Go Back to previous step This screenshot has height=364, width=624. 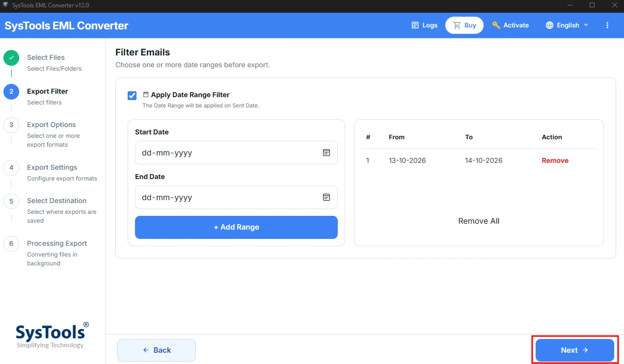click(x=157, y=350)
